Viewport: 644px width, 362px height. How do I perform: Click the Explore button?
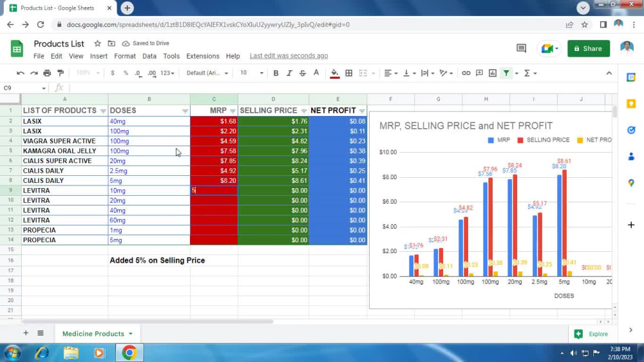click(591, 334)
